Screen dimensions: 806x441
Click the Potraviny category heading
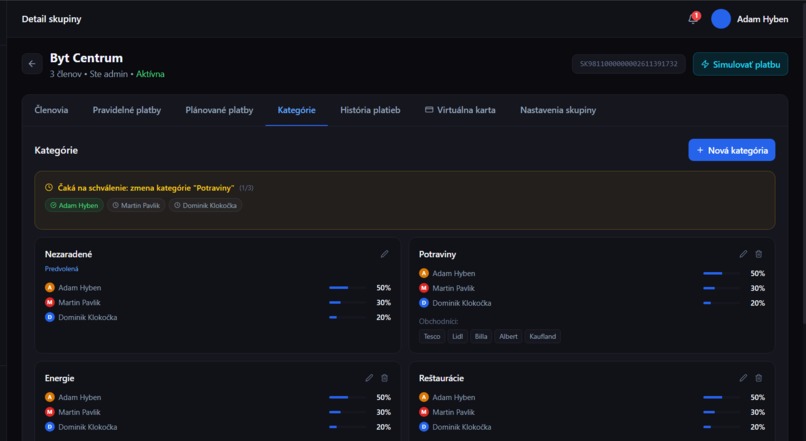(437, 254)
